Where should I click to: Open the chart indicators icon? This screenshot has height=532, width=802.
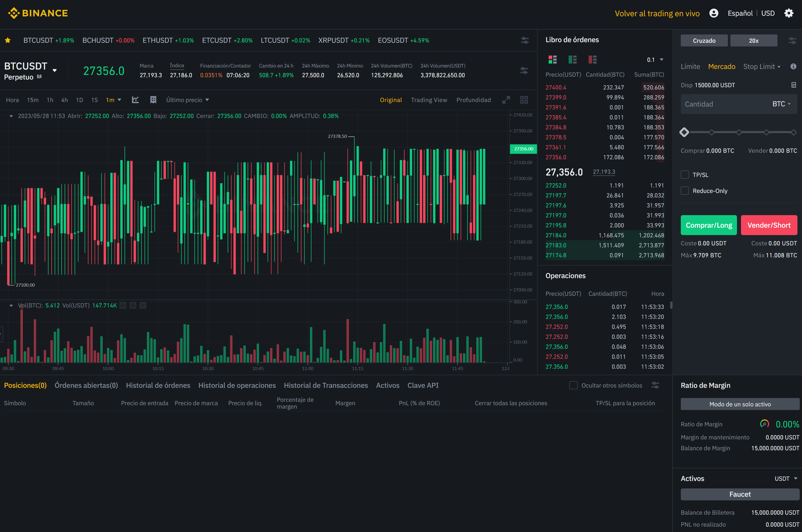pos(135,100)
